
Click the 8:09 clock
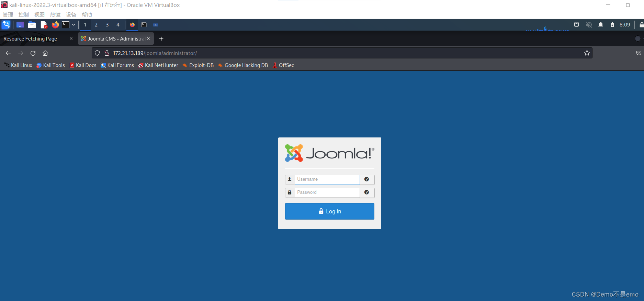coord(625,25)
